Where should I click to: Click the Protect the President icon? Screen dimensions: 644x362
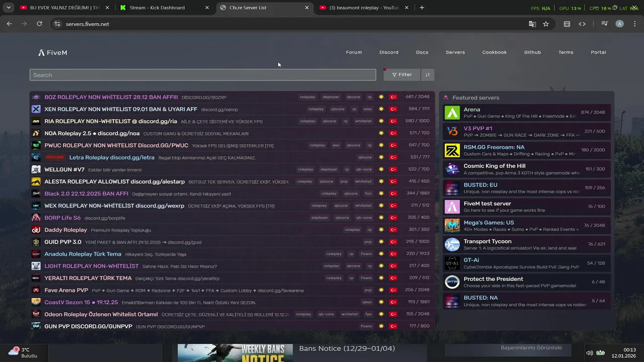click(x=452, y=282)
